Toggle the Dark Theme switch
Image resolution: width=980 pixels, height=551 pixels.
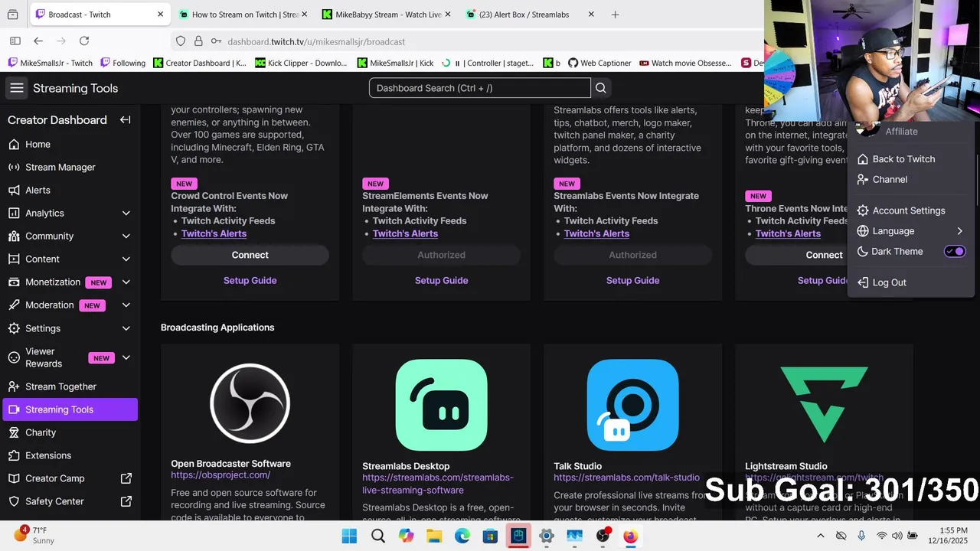tap(955, 251)
